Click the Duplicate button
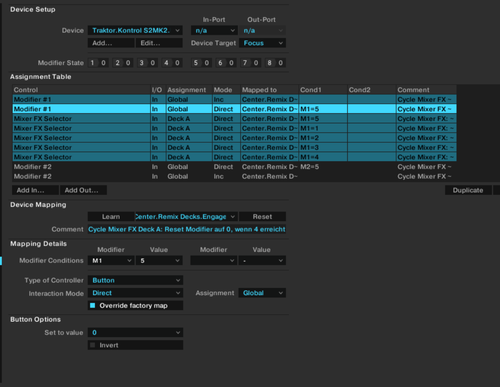 (468, 190)
